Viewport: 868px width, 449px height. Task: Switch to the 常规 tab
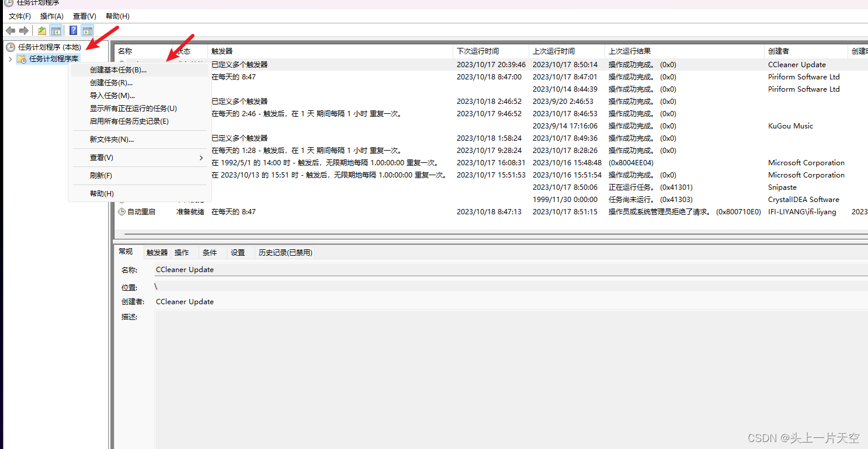tap(126, 252)
